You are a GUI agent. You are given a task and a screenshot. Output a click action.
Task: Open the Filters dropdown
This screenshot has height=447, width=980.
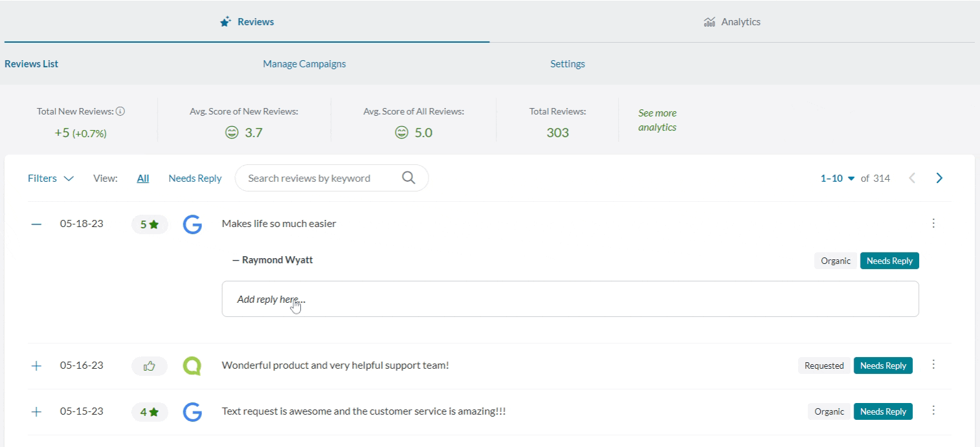click(50, 179)
